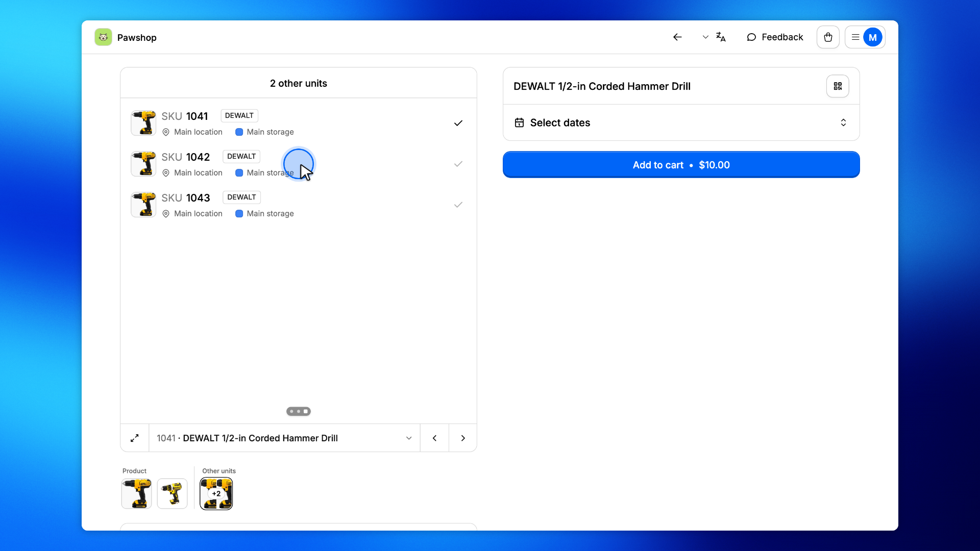Click the blue Main storage swatch on SKU 1041
Viewport: 980px width, 551px height.
coord(239,132)
